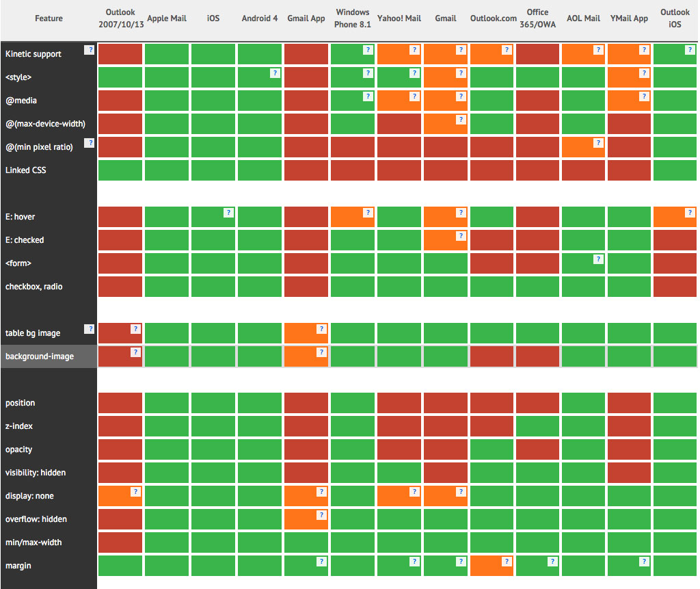Click the highlighted background-image row label
The width and height of the screenshot is (700, 589).
coord(40,356)
